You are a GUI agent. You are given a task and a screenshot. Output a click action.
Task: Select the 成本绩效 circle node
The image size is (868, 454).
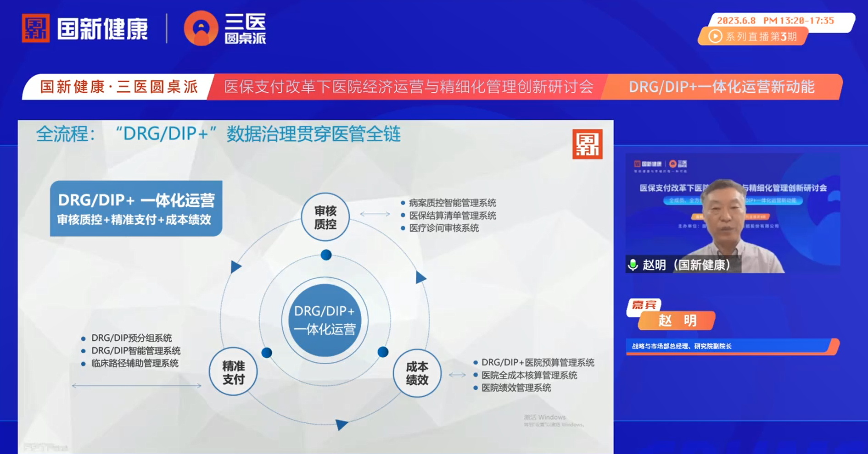(417, 373)
